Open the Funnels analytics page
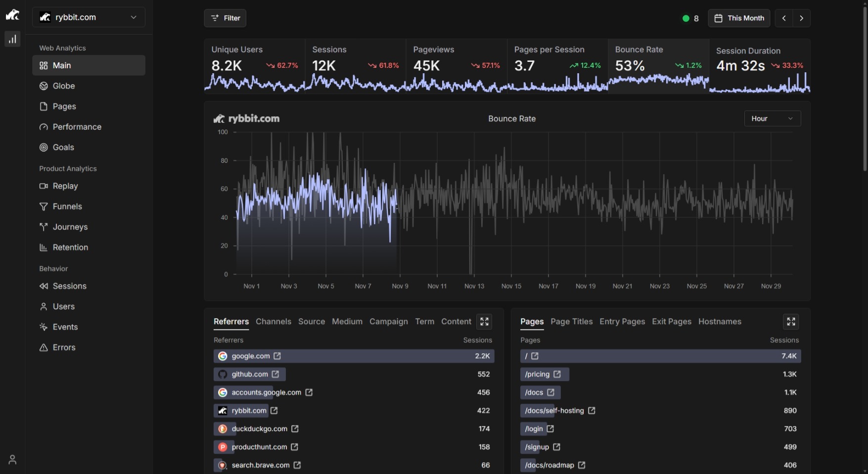This screenshot has width=868, height=474. coord(67,206)
